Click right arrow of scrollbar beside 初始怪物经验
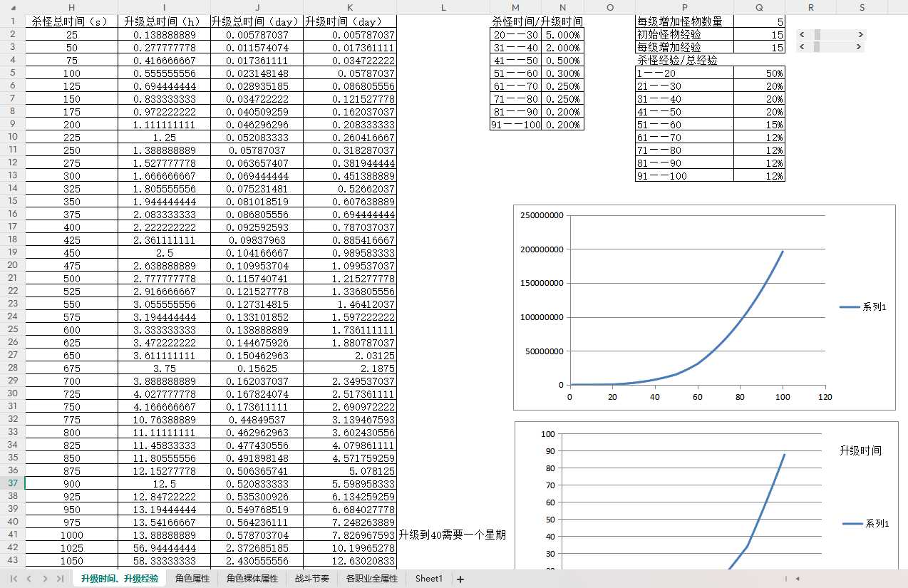Screen dimensions: 908x588 click(860, 34)
